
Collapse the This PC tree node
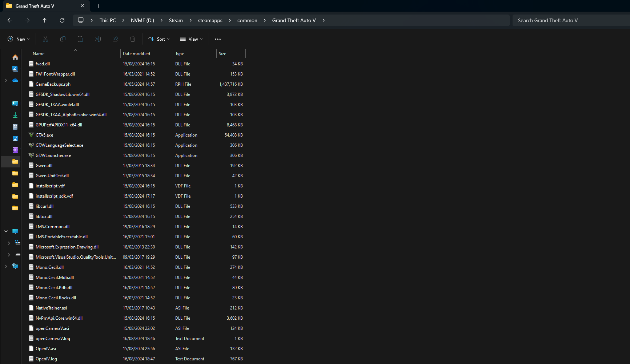click(x=6, y=231)
